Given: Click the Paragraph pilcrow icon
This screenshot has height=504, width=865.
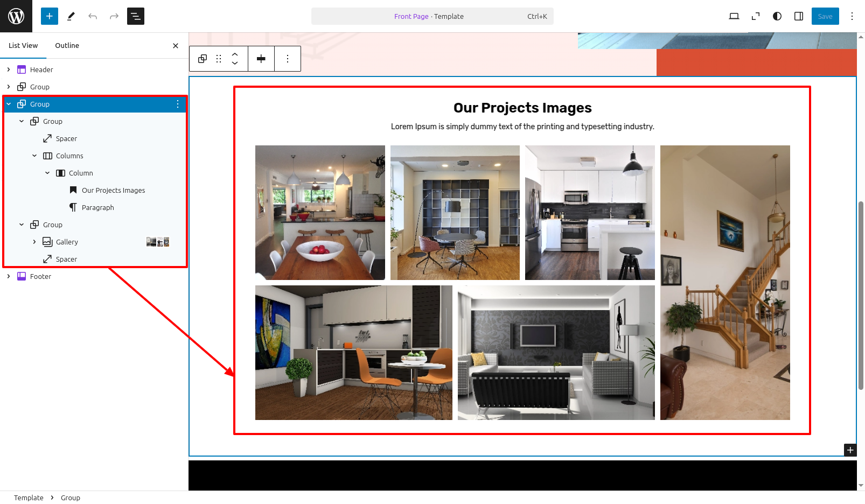Looking at the screenshot, I should pos(73,207).
